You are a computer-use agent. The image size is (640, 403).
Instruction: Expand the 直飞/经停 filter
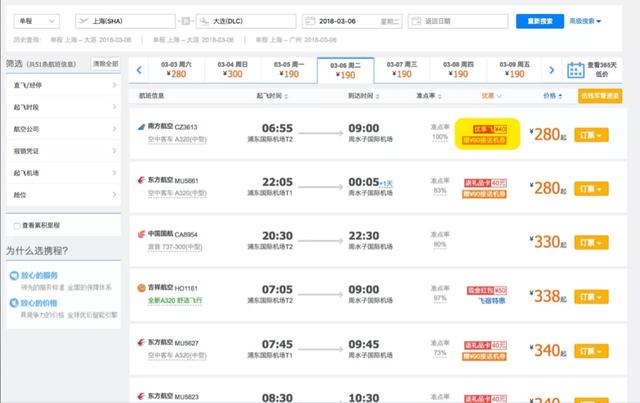[64, 85]
